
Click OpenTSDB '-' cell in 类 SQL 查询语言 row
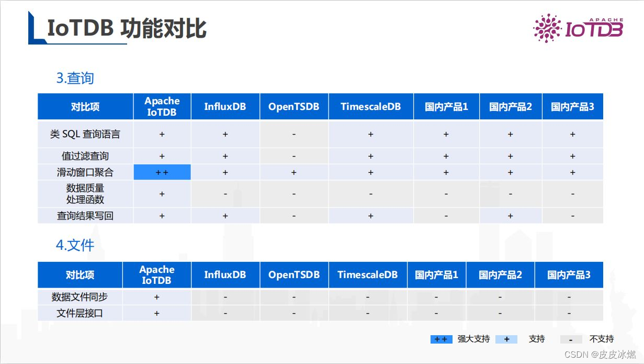tap(294, 134)
